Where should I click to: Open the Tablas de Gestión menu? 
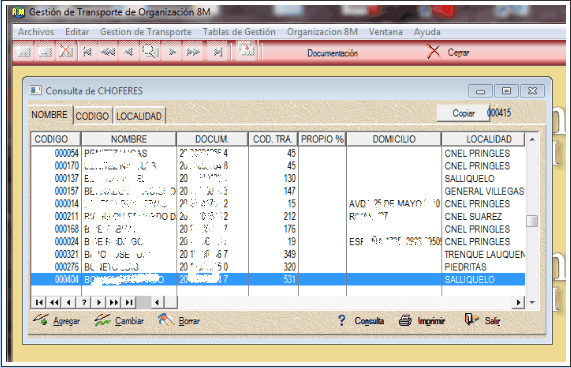pyautogui.click(x=239, y=32)
